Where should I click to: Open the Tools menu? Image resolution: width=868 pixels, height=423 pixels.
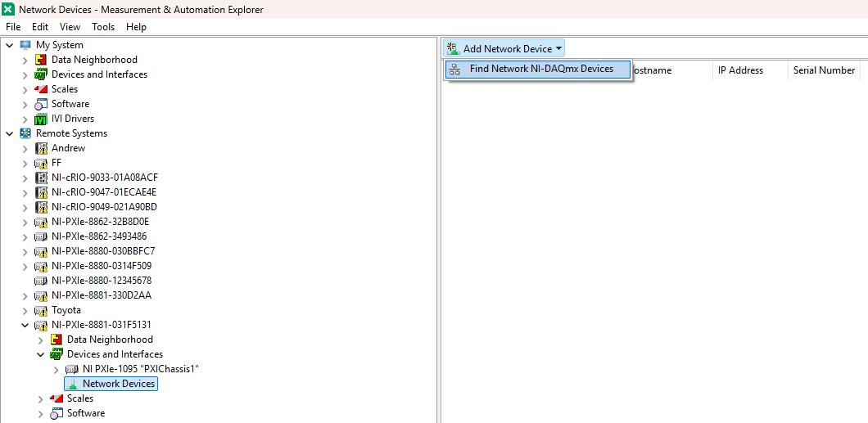click(x=103, y=27)
